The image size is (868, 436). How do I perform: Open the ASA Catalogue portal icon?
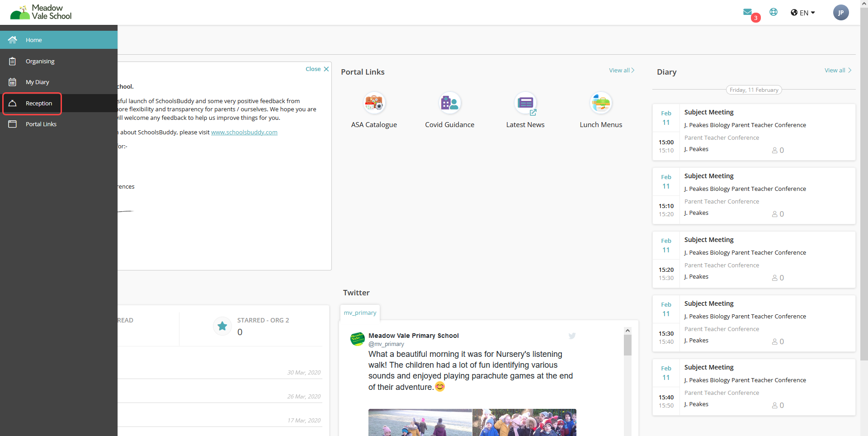click(374, 103)
